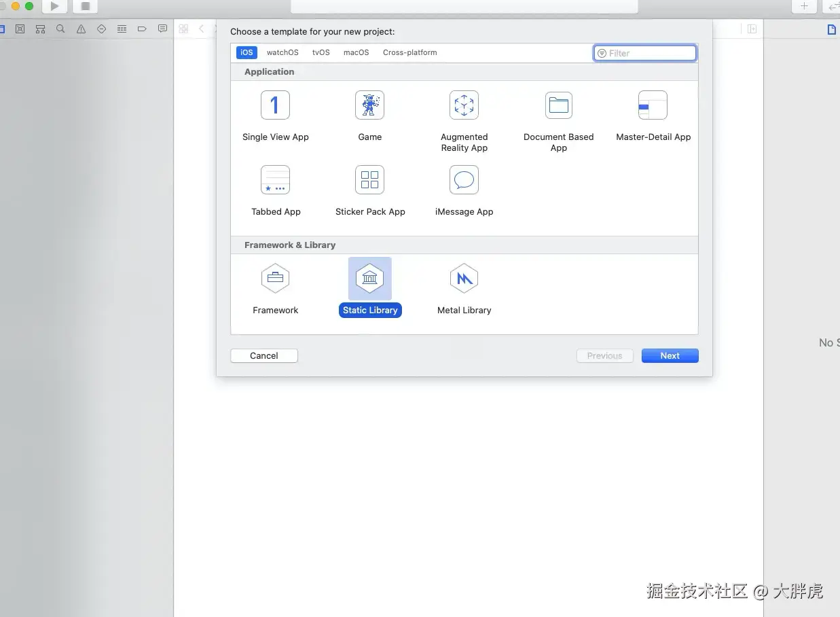Click the Sticker Pack App label

click(370, 211)
